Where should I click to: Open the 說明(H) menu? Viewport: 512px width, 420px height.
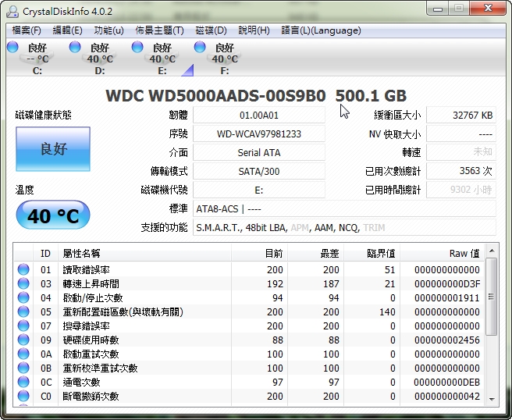[x=254, y=30]
